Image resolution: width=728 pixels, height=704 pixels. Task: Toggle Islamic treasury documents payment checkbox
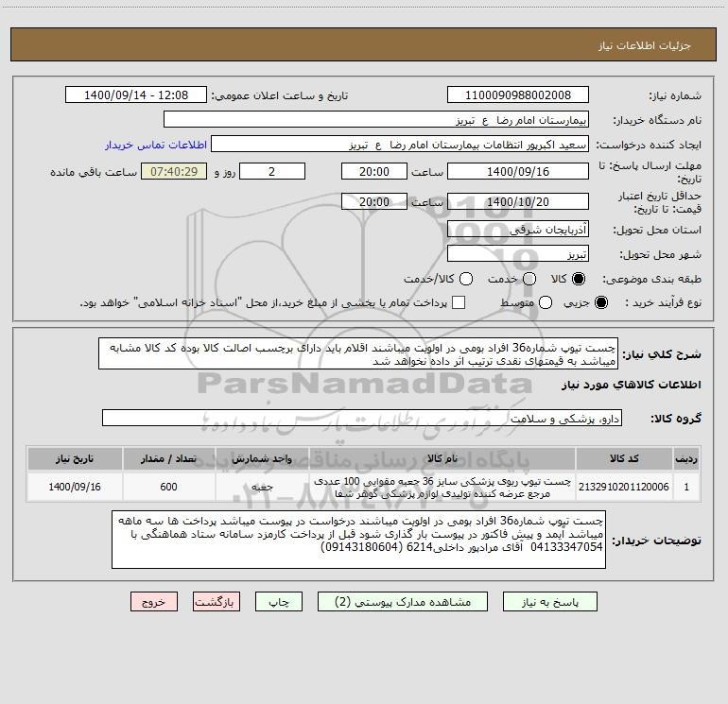[459, 302]
